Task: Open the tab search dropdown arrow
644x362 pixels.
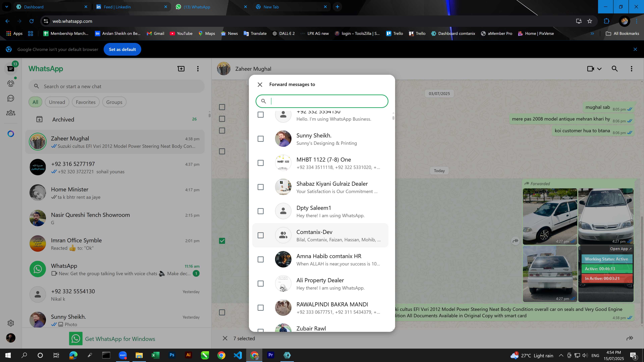Action: pyautogui.click(x=7, y=7)
